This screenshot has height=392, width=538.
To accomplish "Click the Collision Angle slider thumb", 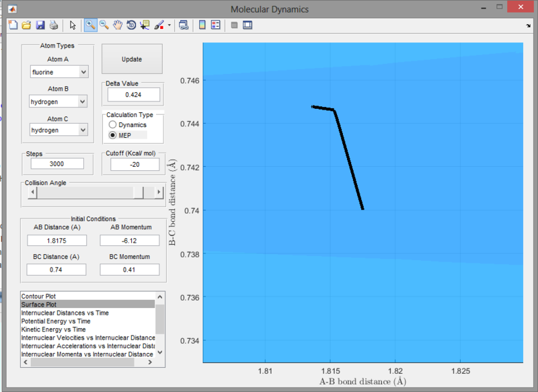I will pyautogui.click(x=139, y=192).
